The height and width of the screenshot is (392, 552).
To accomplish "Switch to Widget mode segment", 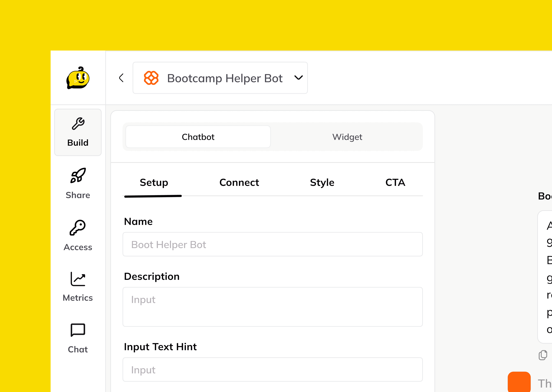I will click(347, 137).
